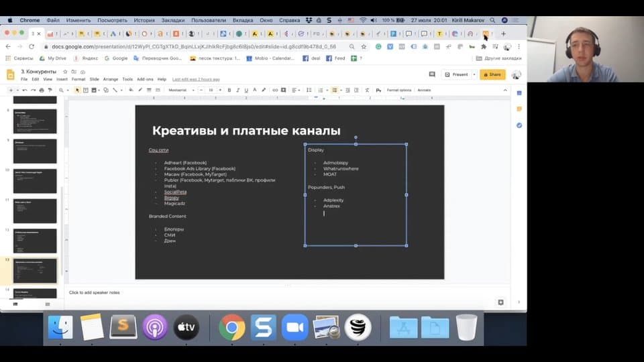Click the Chrome address bar
The height and width of the screenshot is (362, 644).
click(x=194, y=47)
